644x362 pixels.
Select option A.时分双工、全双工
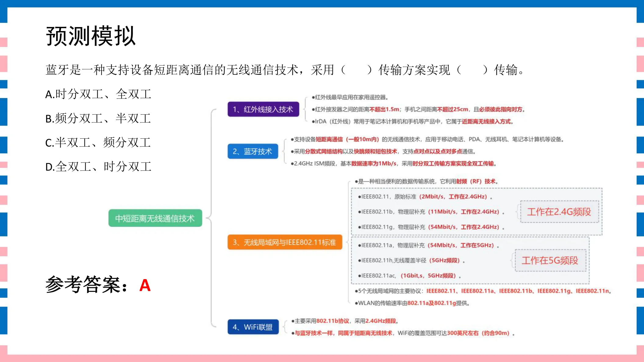click(98, 94)
